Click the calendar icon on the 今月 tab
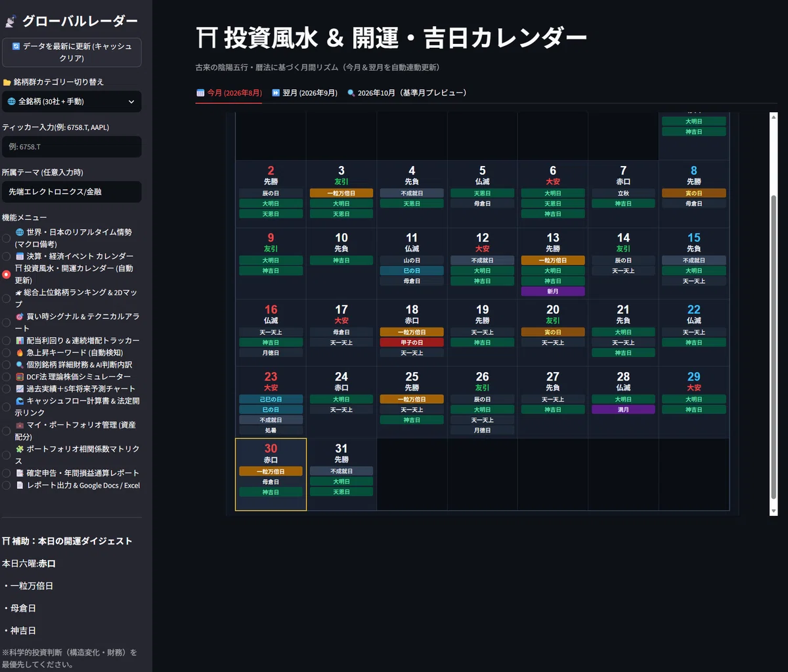Viewport: 788px width, 672px height. 200,93
